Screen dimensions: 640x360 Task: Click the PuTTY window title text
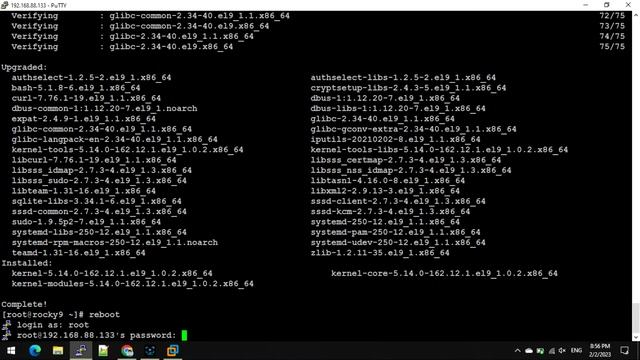tap(39, 5)
